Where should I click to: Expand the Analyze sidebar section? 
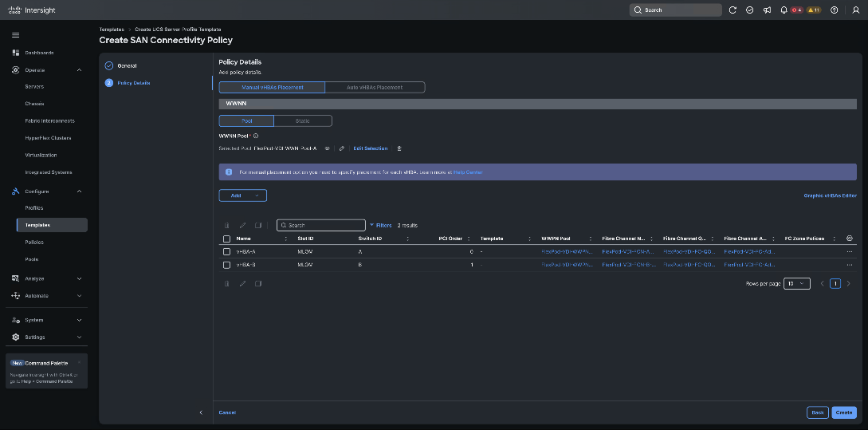tap(79, 278)
